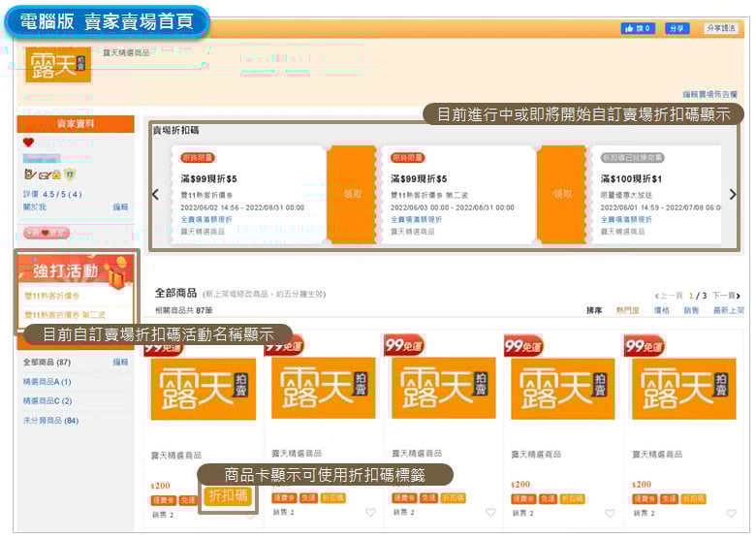The height and width of the screenshot is (538, 756).
Task: Go to 下一頁 of product list
Action: click(x=727, y=295)
